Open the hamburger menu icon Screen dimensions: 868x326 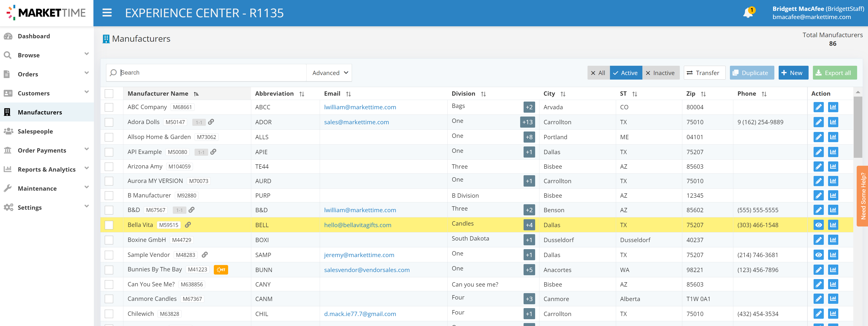(107, 13)
